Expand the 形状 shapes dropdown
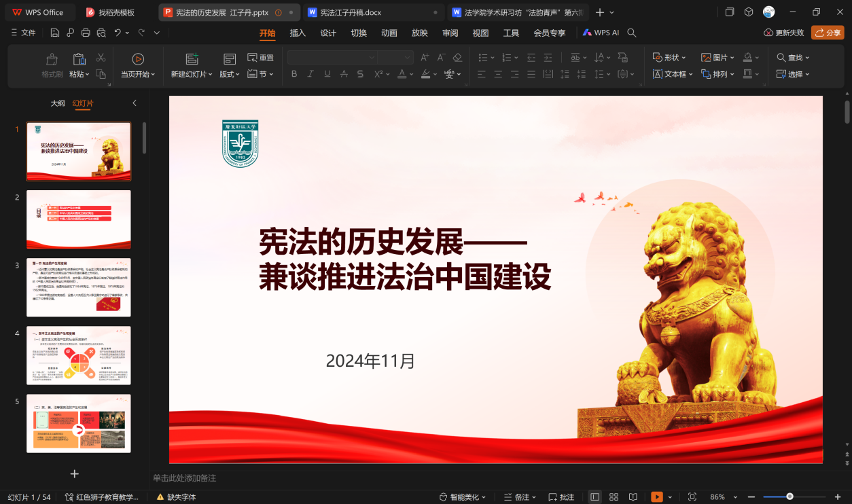Image resolution: width=852 pixels, height=504 pixels. pos(669,58)
